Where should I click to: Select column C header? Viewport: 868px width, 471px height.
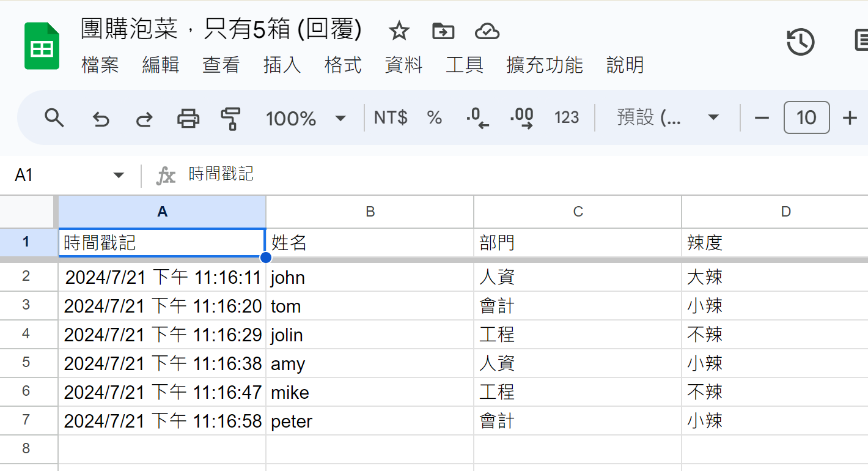point(578,212)
